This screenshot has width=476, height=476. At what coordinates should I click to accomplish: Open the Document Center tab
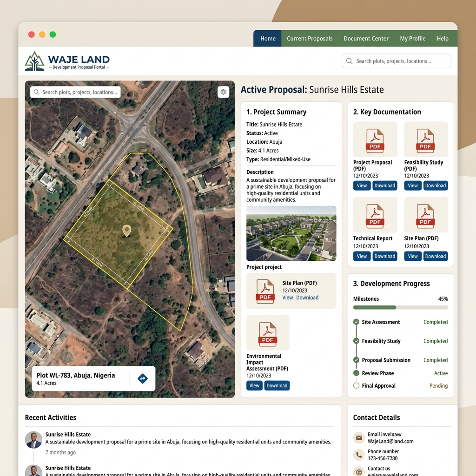[x=366, y=39]
